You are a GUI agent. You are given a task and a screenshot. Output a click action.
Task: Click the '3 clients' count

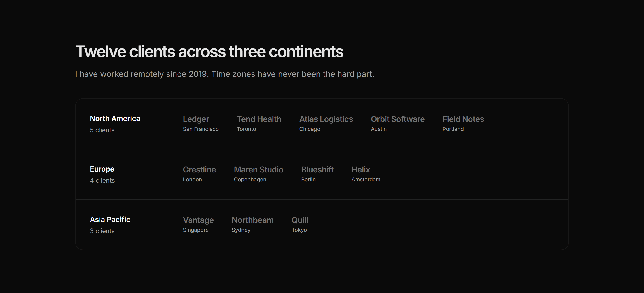click(102, 231)
